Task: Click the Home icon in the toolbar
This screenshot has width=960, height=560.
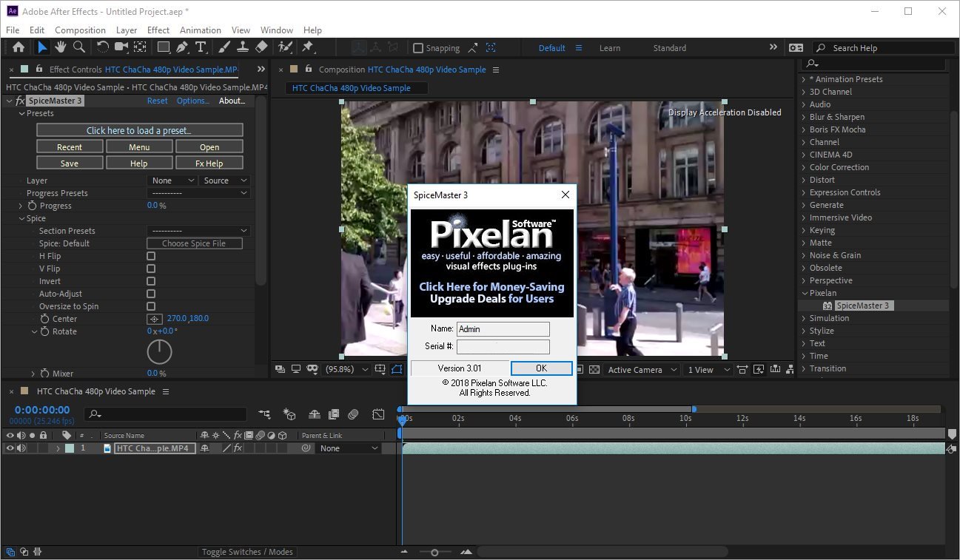Action: pyautogui.click(x=19, y=47)
